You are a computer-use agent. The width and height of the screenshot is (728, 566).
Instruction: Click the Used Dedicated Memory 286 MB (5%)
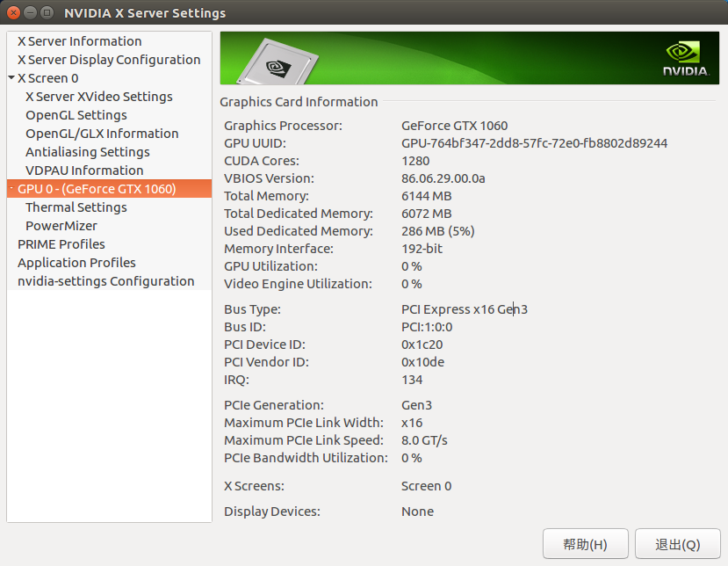coord(438,231)
